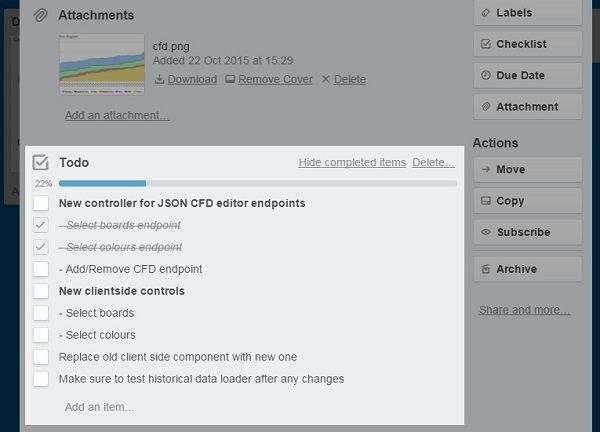Check the Add/Remove CFD endpoint item
Image resolution: width=600 pixels, height=432 pixels.
(41, 269)
